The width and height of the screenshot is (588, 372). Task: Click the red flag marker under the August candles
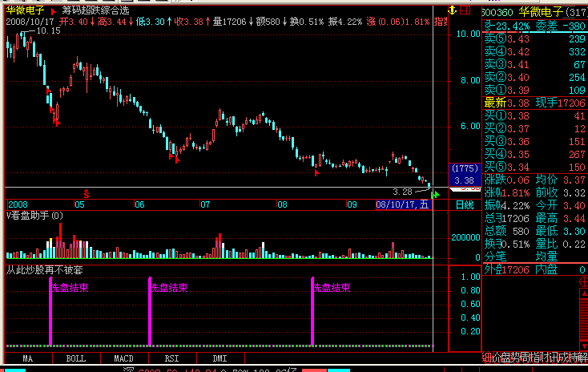pos(317,172)
